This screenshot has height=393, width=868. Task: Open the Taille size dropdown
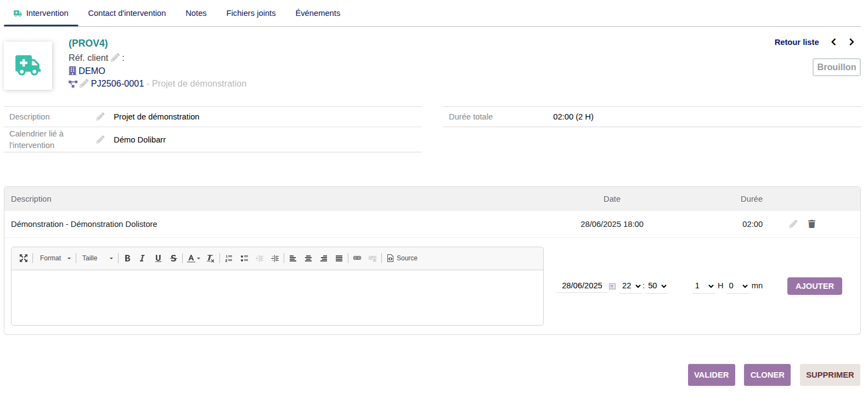pyautogui.click(x=98, y=258)
